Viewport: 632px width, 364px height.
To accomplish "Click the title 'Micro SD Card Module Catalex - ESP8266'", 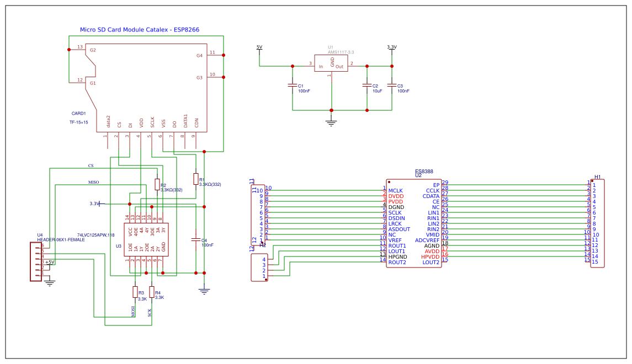I will tap(140, 29).
